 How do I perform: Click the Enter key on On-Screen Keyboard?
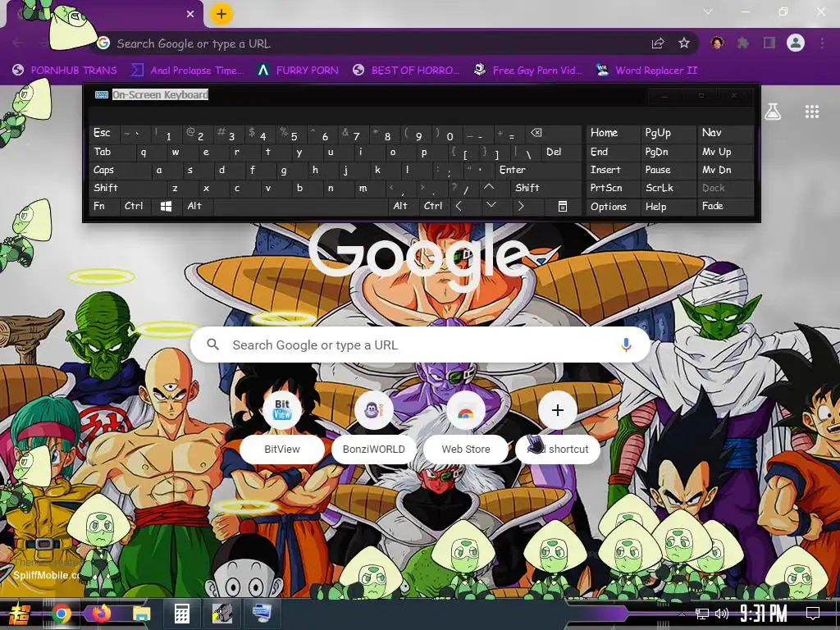tap(538, 171)
